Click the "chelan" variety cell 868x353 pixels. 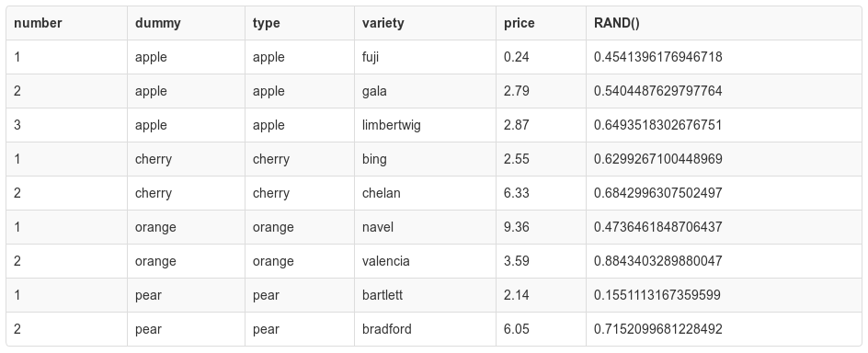click(x=425, y=193)
